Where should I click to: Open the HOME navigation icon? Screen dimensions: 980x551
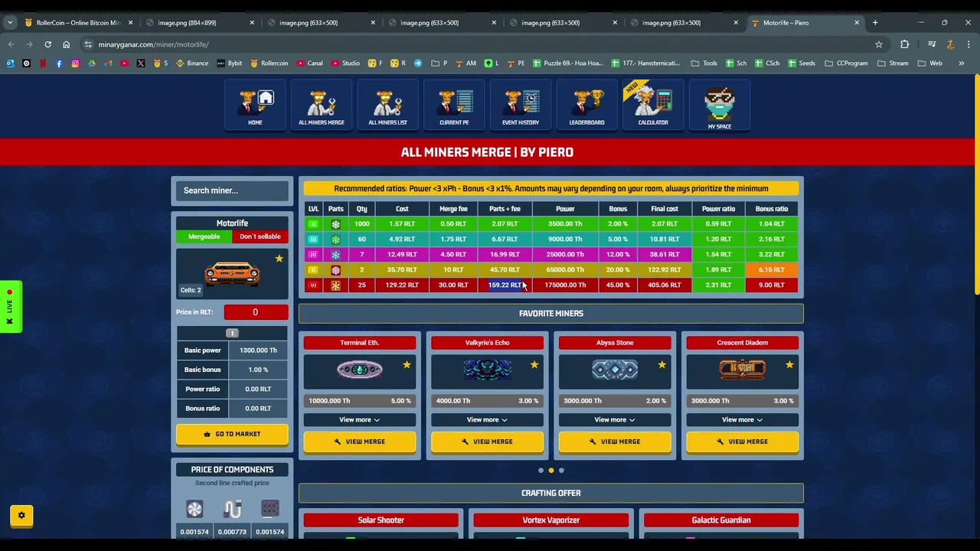tap(255, 105)
